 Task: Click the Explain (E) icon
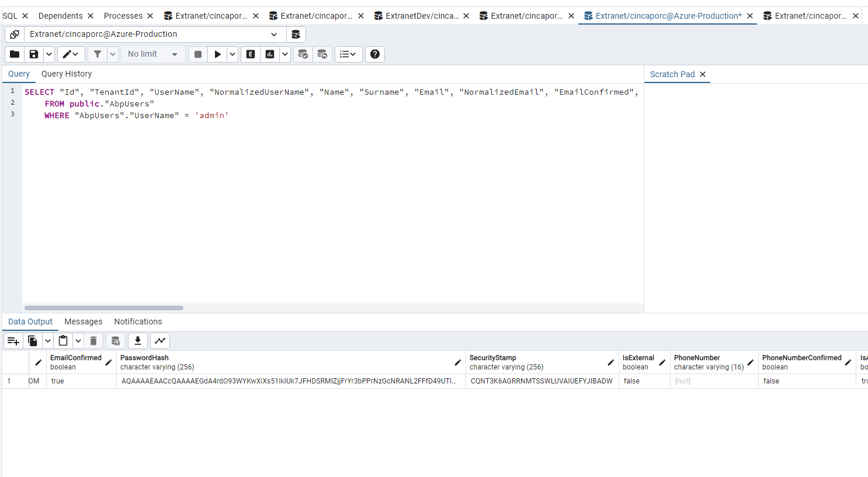pos(251,54)
